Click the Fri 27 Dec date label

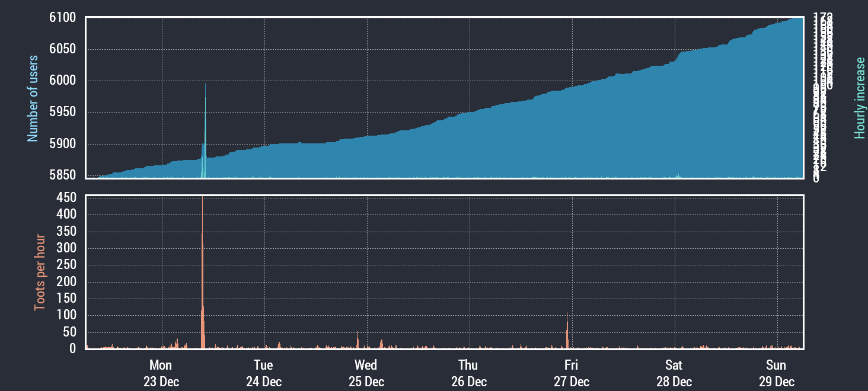tap(571, 373)
